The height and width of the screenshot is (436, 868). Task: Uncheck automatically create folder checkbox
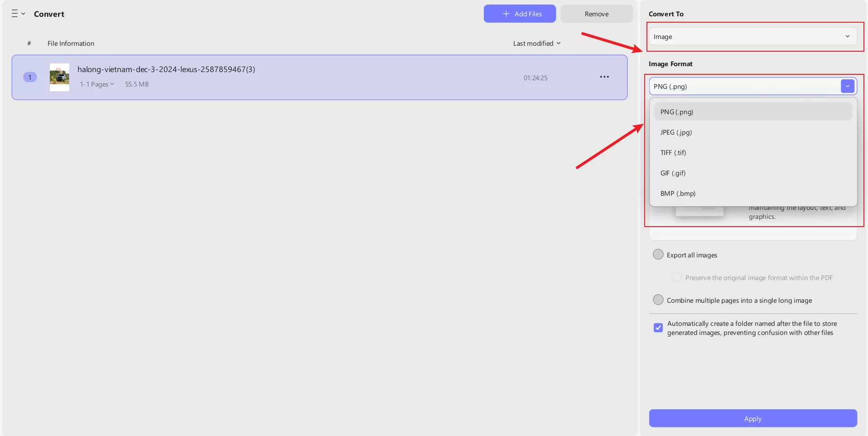click(658, 328)
